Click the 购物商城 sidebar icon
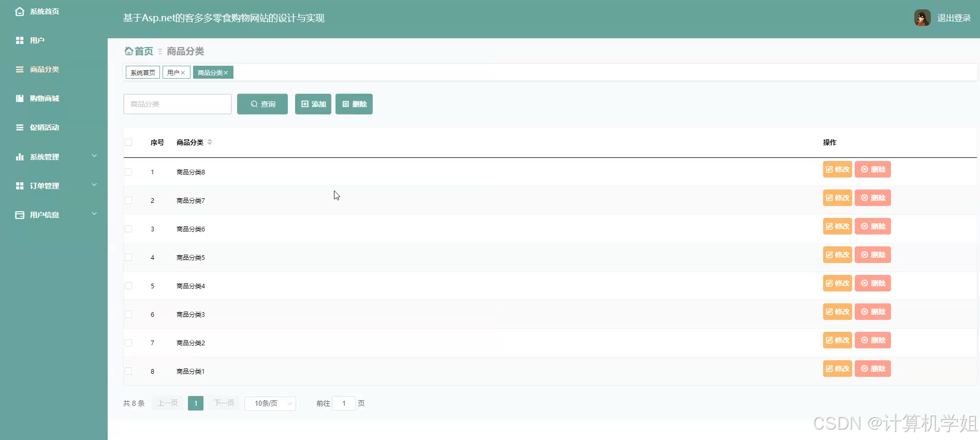980x440 pixels. 20,98
